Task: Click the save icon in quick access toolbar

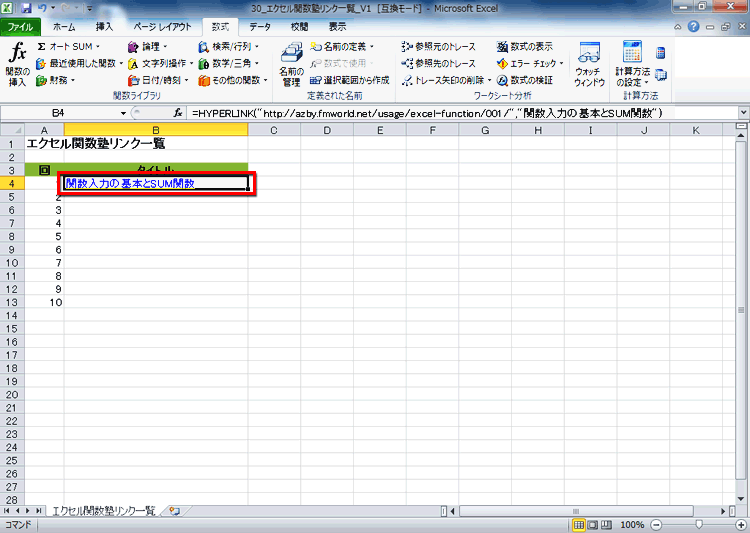Action: 26,8
